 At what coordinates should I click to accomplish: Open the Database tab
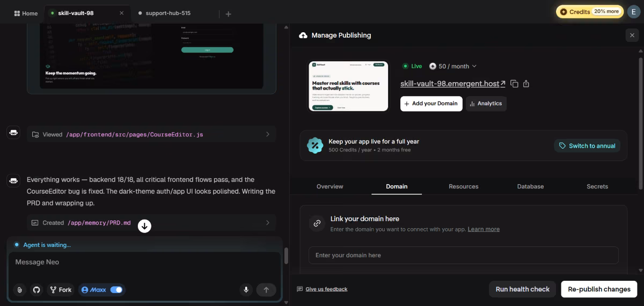pos(530,186)
